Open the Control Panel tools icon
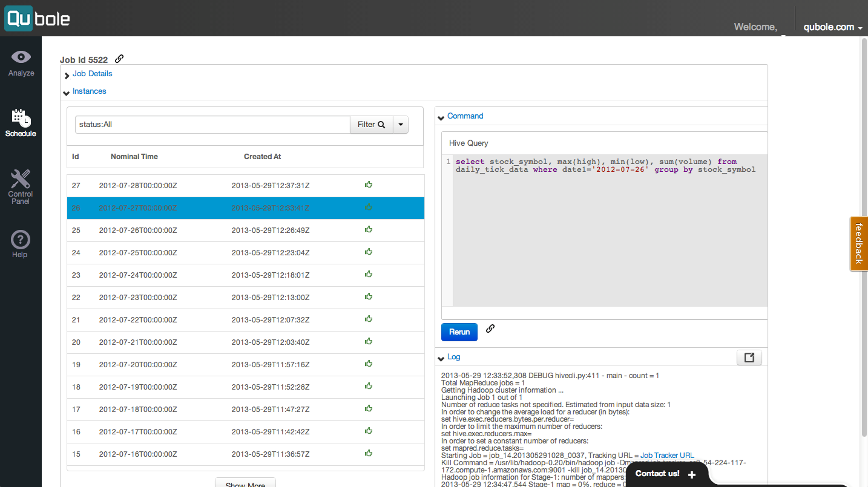 coord(21,180)
